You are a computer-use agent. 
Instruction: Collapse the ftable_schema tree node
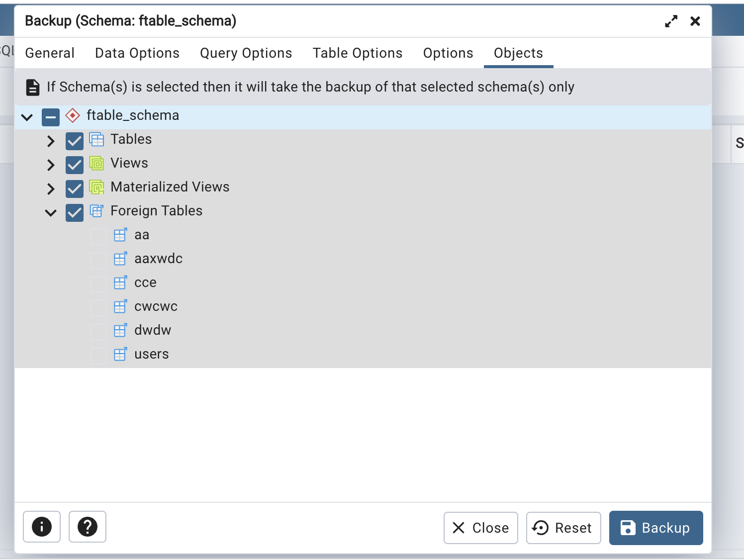pos(27,117)
